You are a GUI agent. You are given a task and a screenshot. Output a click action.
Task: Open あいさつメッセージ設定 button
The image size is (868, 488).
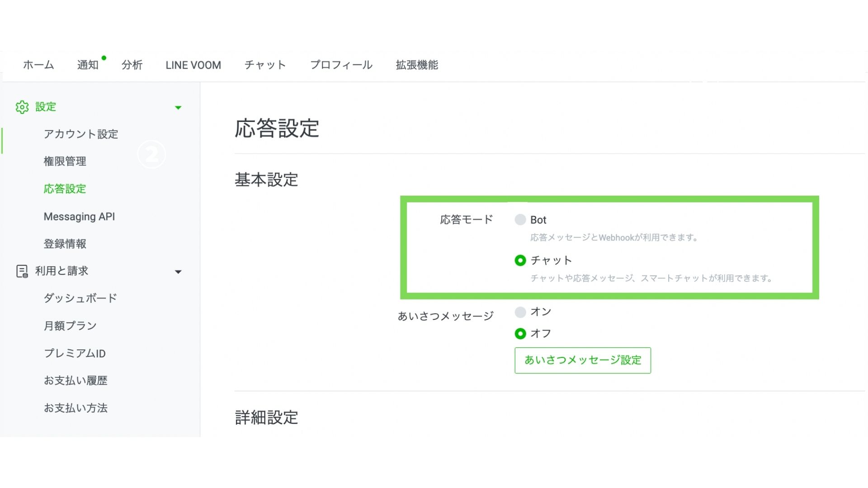point(582,360)
